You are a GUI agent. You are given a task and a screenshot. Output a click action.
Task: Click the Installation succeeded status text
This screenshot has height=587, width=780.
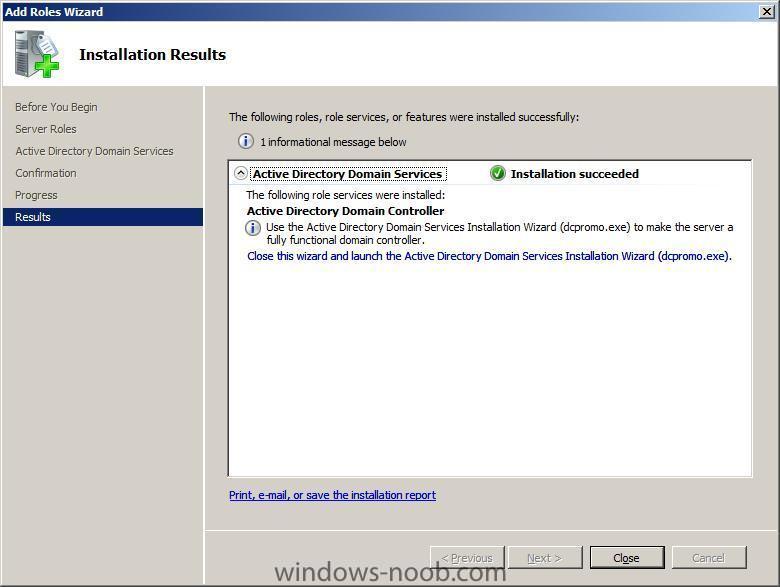575,174
